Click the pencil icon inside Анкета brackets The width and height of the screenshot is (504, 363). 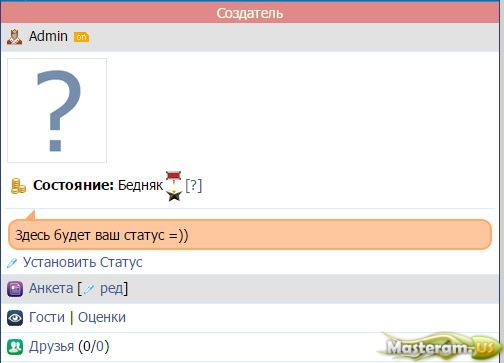[x=89, y=289]
